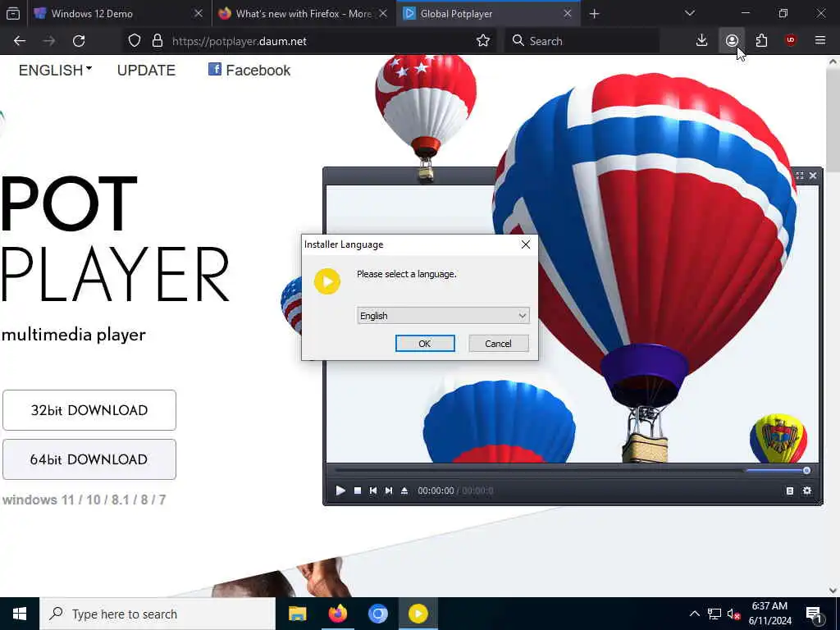The width and height of the screenshot is (840, 630).
Task: Close the What's new with Firefox tab
Action: pos(383,14)
